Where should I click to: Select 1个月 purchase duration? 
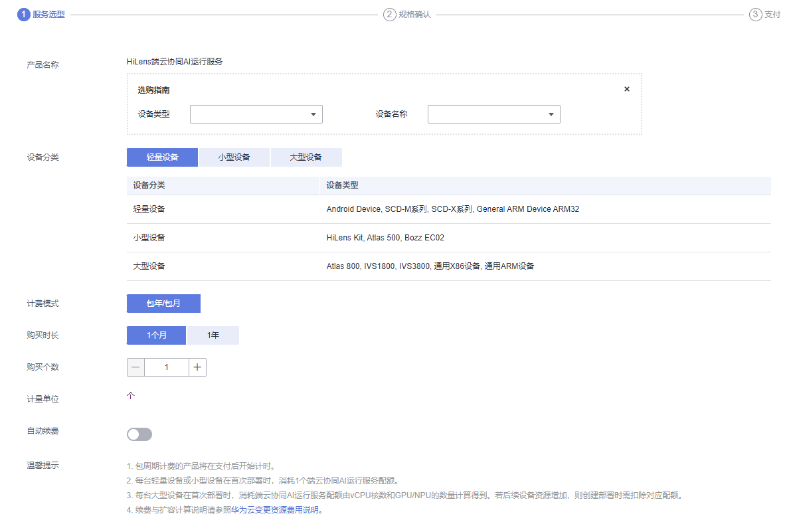click(x=156, y=335)
